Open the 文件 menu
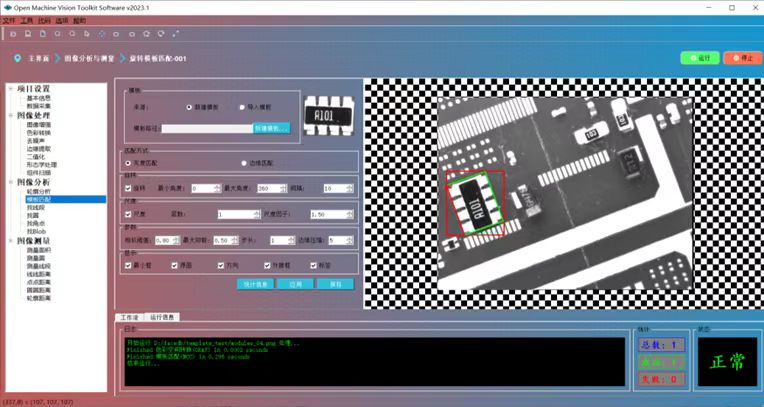Screen dimensions: 764x407 click(x=9, y=20)
